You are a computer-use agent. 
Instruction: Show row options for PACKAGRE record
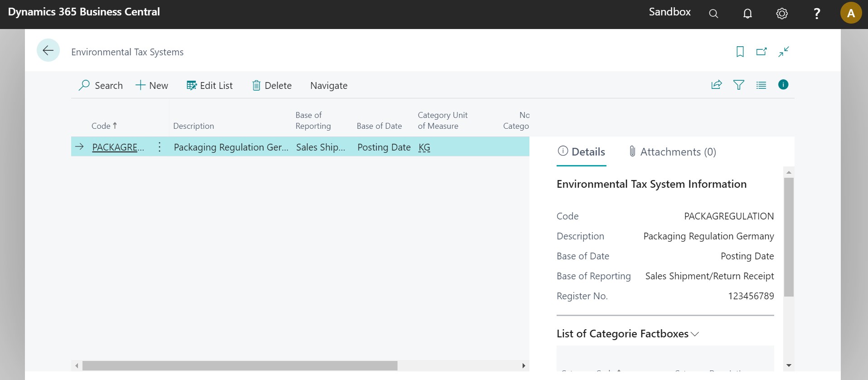(x=160, y=147)
